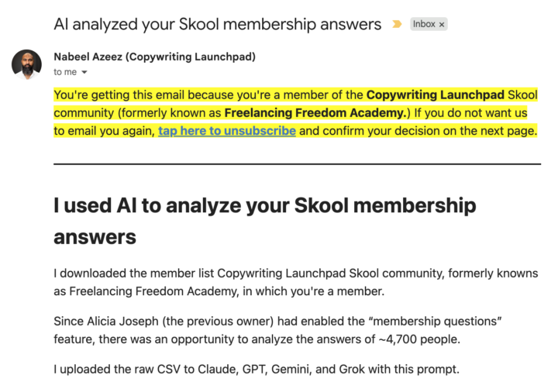558x392 pixels.
Task: Open Nabeel Azeez's profile photo
Action: point(26,64)
